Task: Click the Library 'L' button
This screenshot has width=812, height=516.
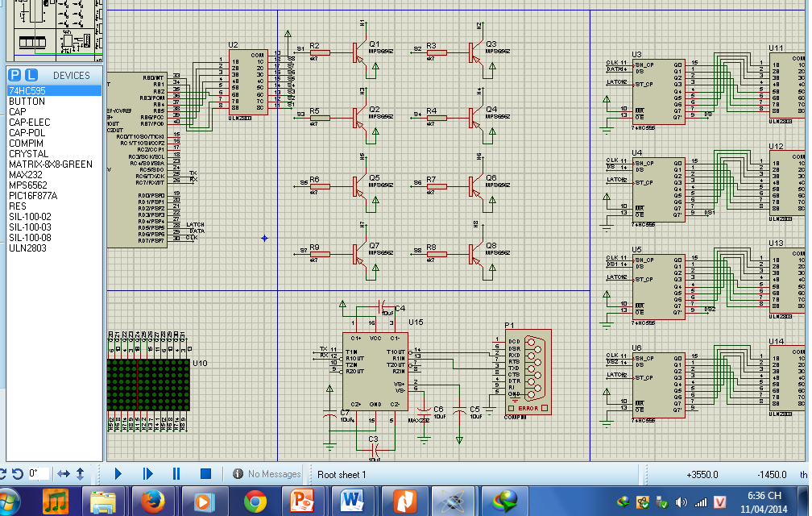Action: tap(31, 75)
